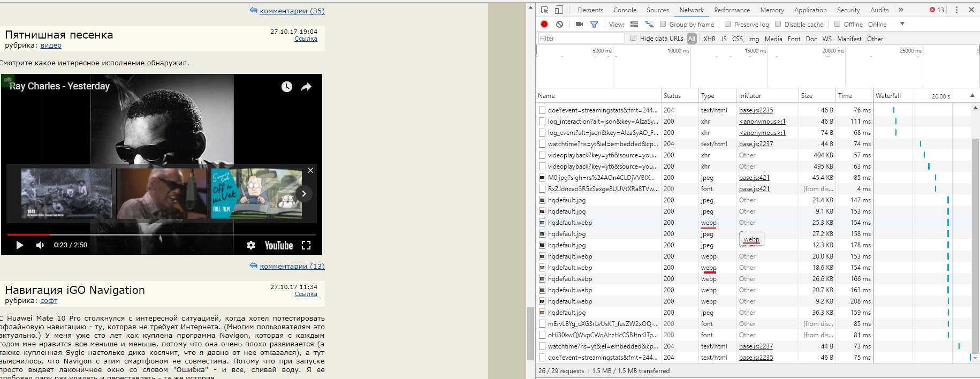Tick the checkbox of the qoe?event=streamingstats top row
This screenshot has height=379, width=980.
(x=542, y=110)
